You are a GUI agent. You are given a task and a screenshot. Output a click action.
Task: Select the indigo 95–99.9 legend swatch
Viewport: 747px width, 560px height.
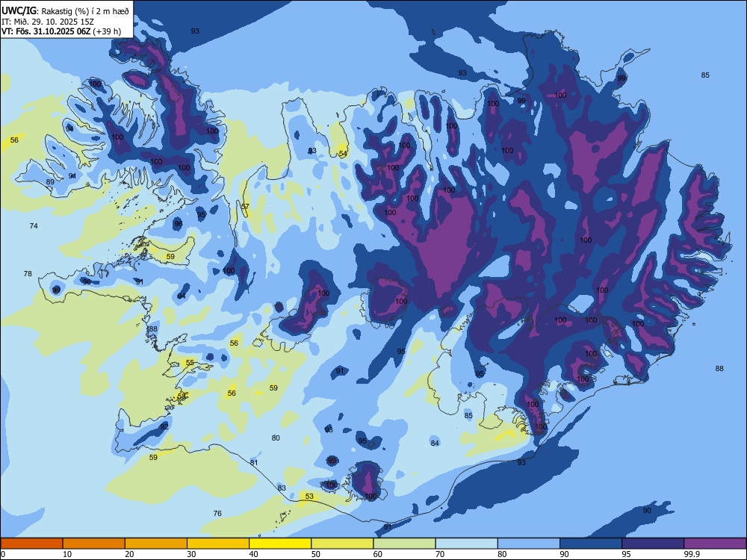pyautogui.click(x=653, y=544)
